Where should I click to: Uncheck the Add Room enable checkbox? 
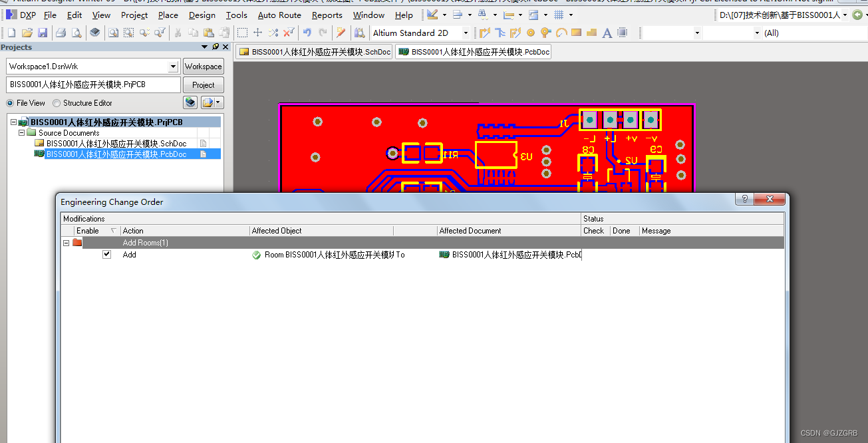tap(107, 254)
